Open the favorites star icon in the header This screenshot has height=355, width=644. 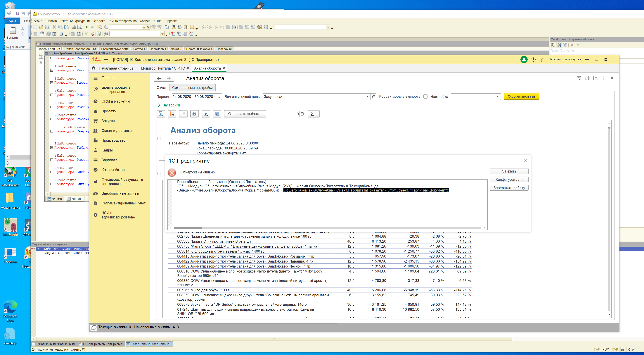pyautogui.click(x=543, y=60)
